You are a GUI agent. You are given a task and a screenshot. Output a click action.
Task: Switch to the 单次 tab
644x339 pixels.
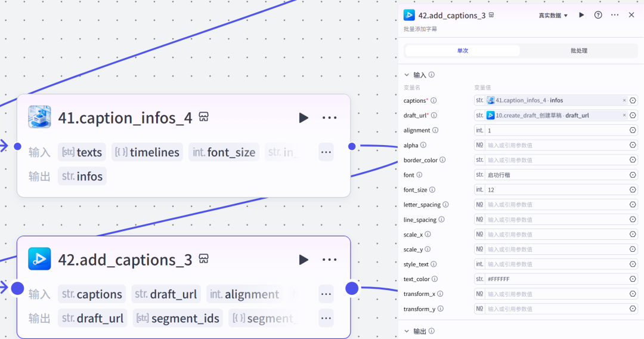463,51
